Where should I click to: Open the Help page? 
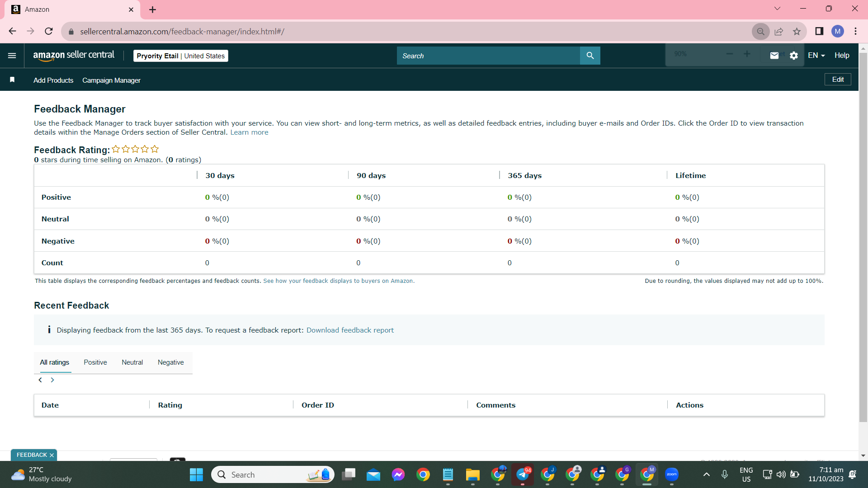(842, 56)
